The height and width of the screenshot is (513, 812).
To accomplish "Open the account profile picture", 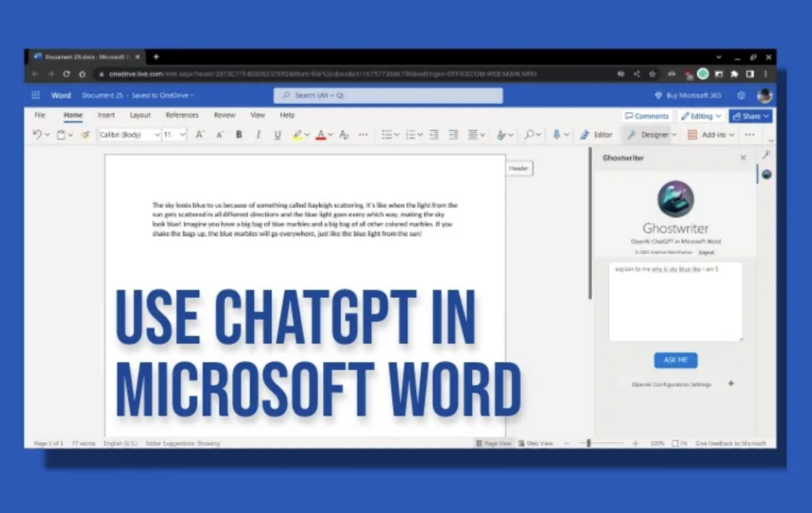I will point(764,95).
